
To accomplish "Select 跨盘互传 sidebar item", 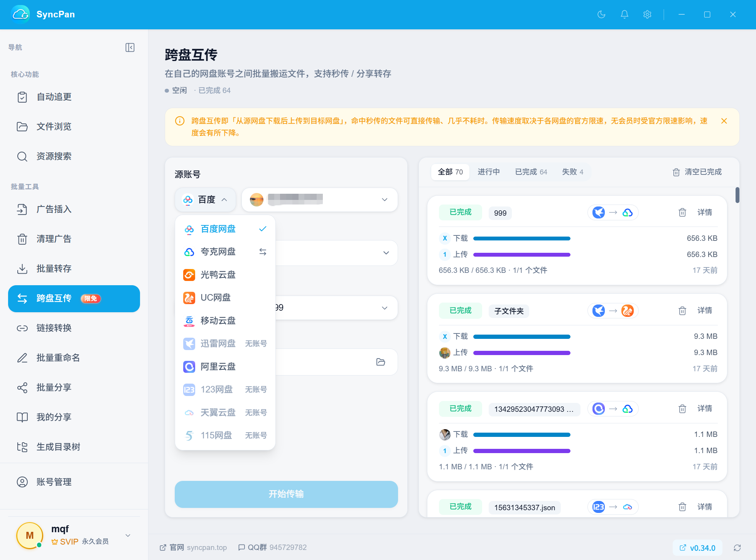I will pos(74,299).
